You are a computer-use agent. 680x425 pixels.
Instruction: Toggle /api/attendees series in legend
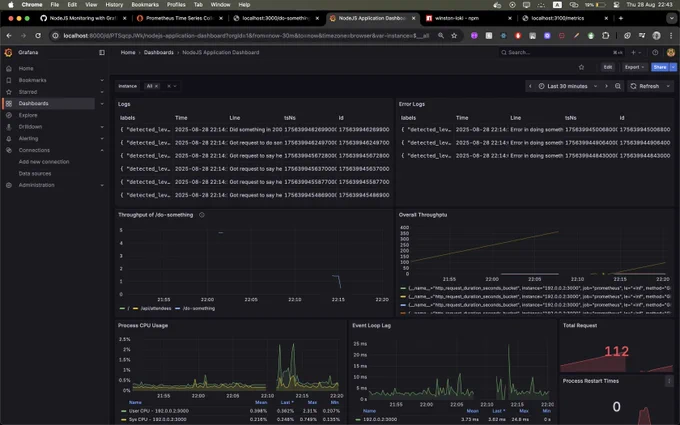pyautogui.click(x=152, y=308)
